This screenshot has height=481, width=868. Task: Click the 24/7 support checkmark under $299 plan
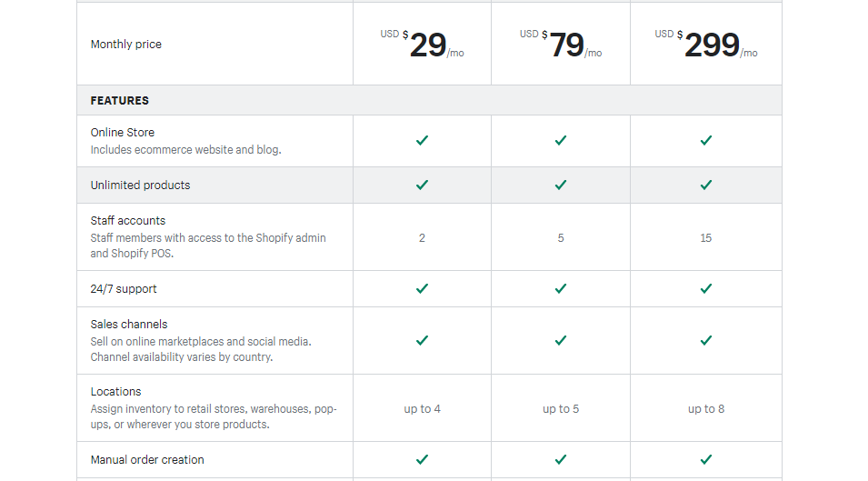pyautogui.click(x=706, y=288)
